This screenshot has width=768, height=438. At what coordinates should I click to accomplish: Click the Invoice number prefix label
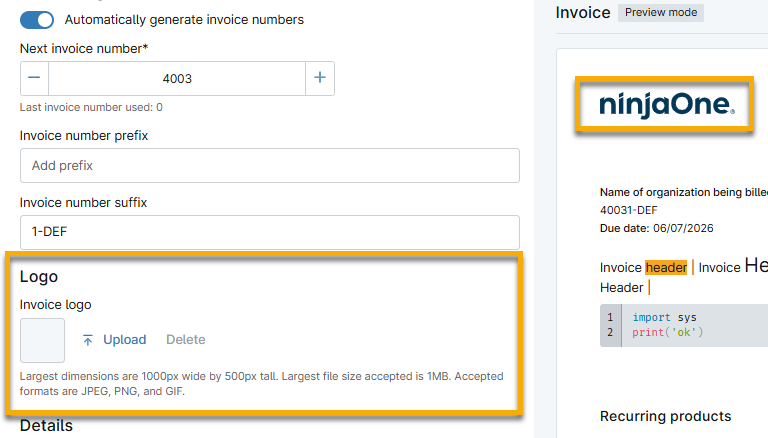pyautogui.click(x=84, y=136)
